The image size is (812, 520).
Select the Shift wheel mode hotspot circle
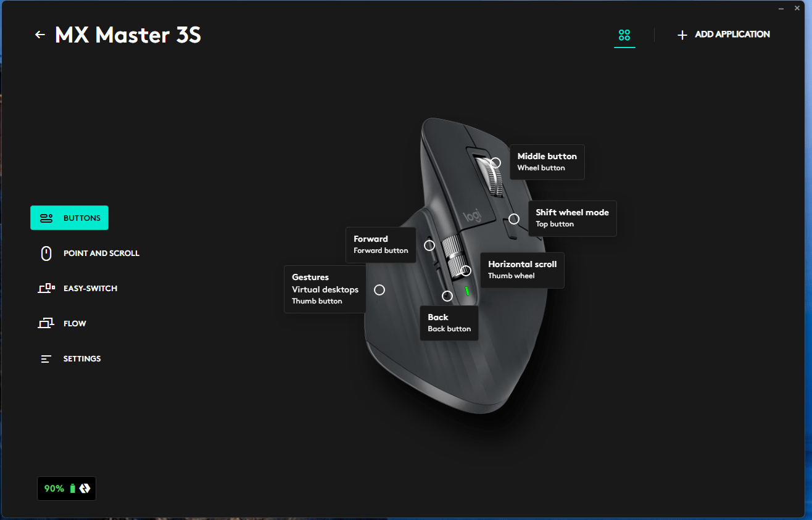[514, 219]
